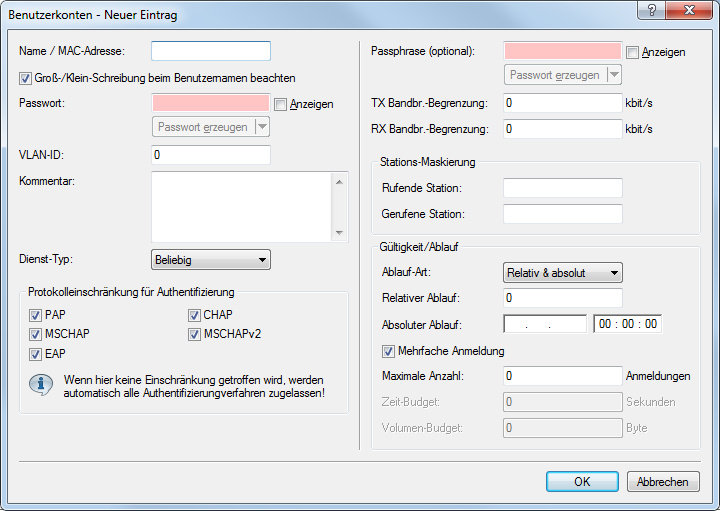Click OK to confirm the new entry
The width and height of the screenshot is (720, 511).
pyautogui.click(x=582, y=481)
